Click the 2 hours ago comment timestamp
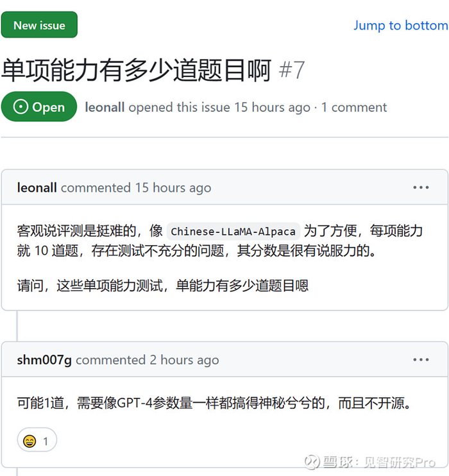Screen dimensions: 449x476 point(184,360)
